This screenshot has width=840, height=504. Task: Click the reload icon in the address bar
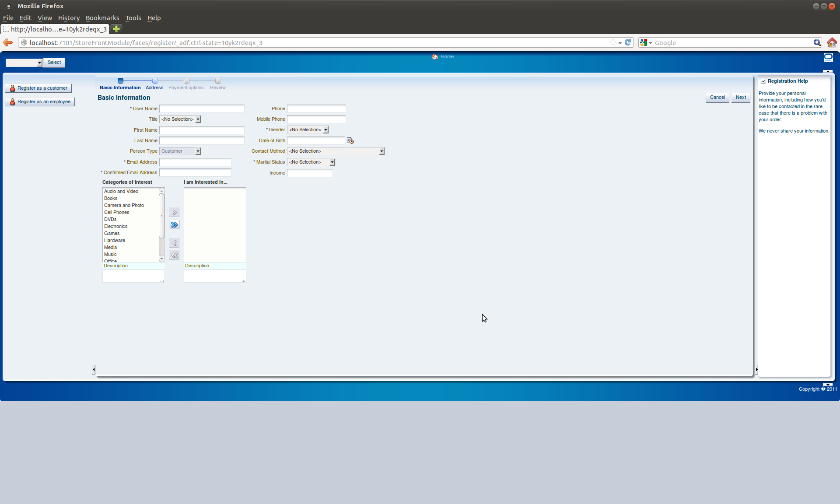click(x=628, y=42)
